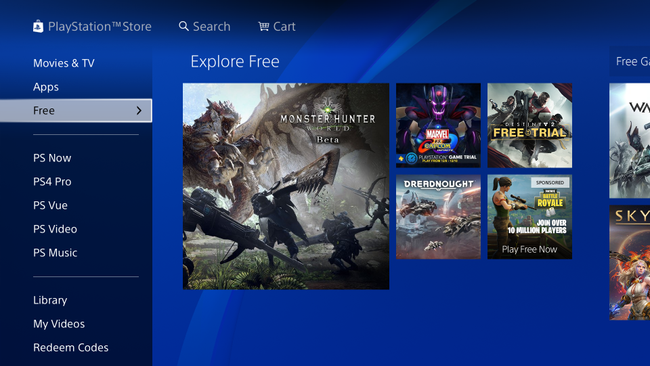Image resolution: width=650 pixels, height=366 pixels.
Task: Go to My Videos
Action: [59, 324]
